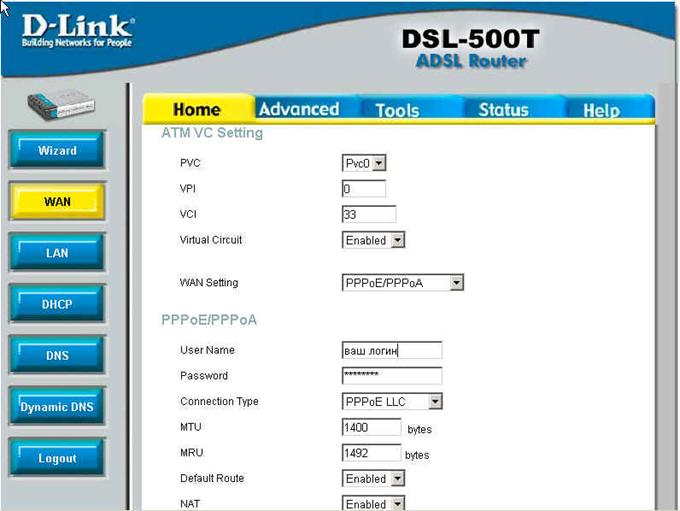Click the User Name label
680x511 pixels.
[x=207, y=350]
